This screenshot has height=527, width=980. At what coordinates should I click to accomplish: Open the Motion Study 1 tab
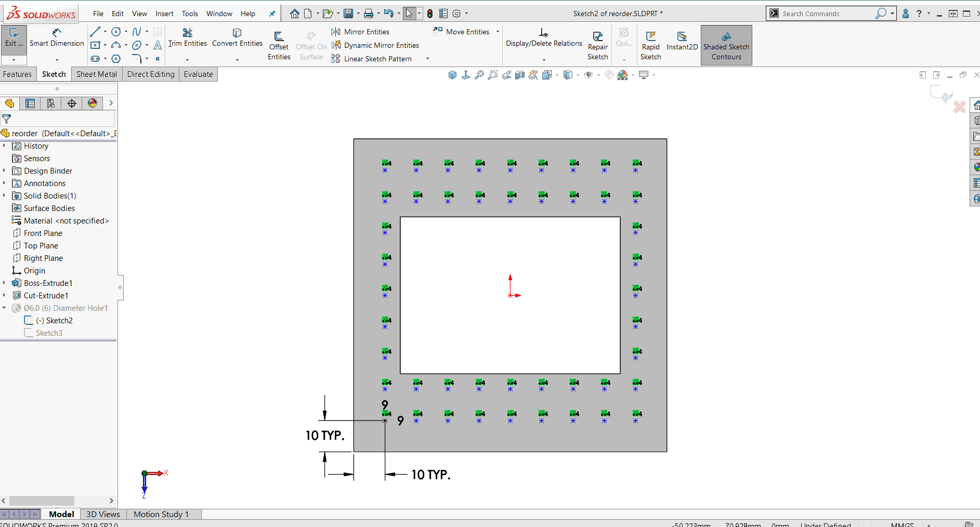pyautogui.click(x=161, y=514)
